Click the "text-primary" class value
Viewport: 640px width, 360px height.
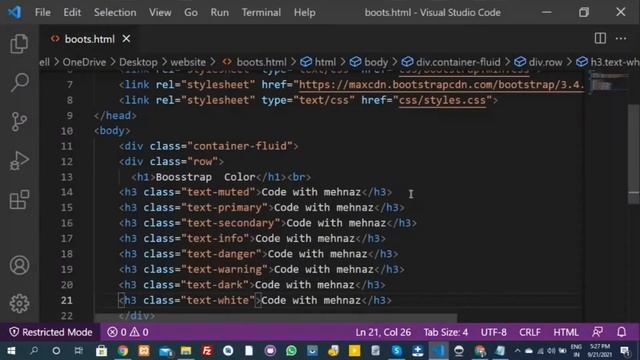(x=224, y=208)
